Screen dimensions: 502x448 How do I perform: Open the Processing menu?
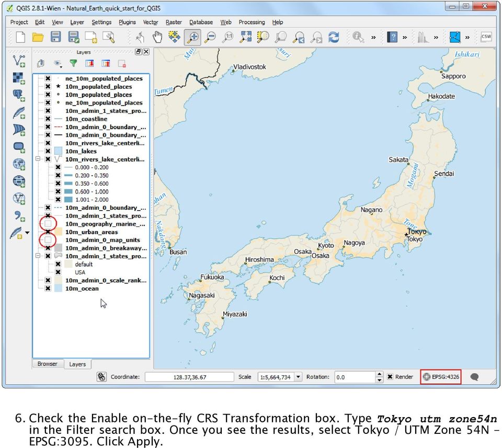pyautogui.click(x=252, y=22)
